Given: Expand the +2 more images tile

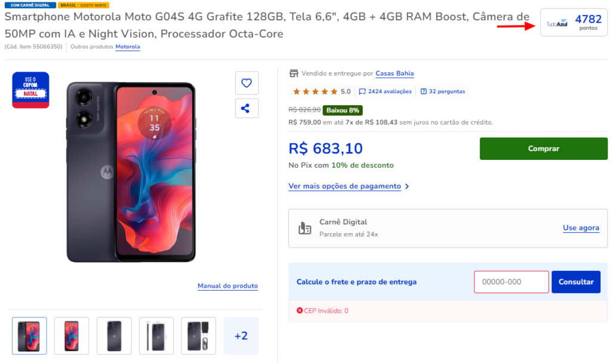Looking at the screenshot, I should point(241,336).
